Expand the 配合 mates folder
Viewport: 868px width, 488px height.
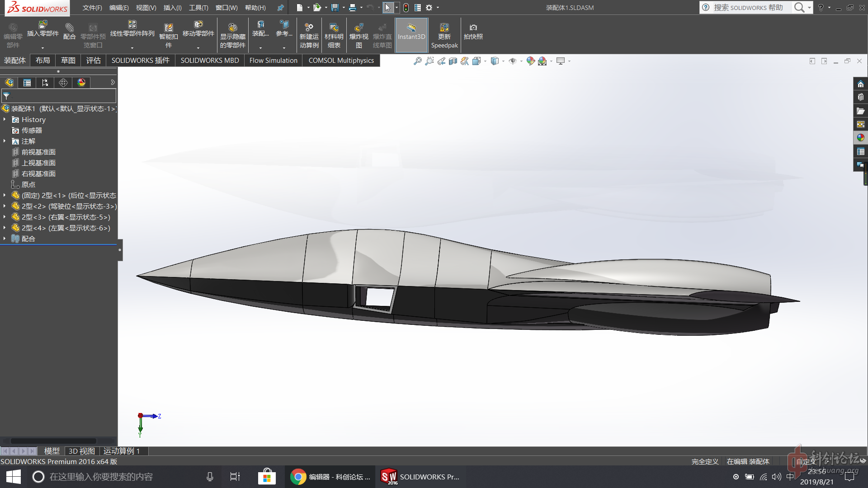click(x=5, y=239)
